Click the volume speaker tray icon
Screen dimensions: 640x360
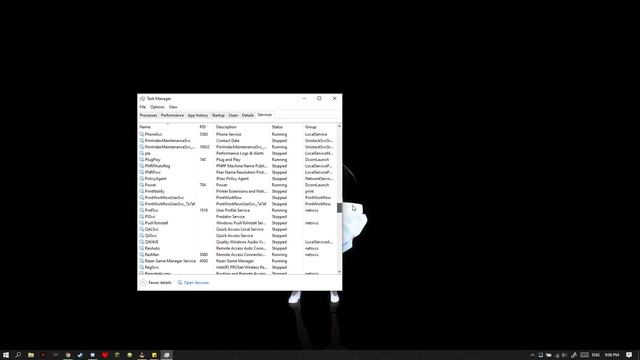click(564, 355)
